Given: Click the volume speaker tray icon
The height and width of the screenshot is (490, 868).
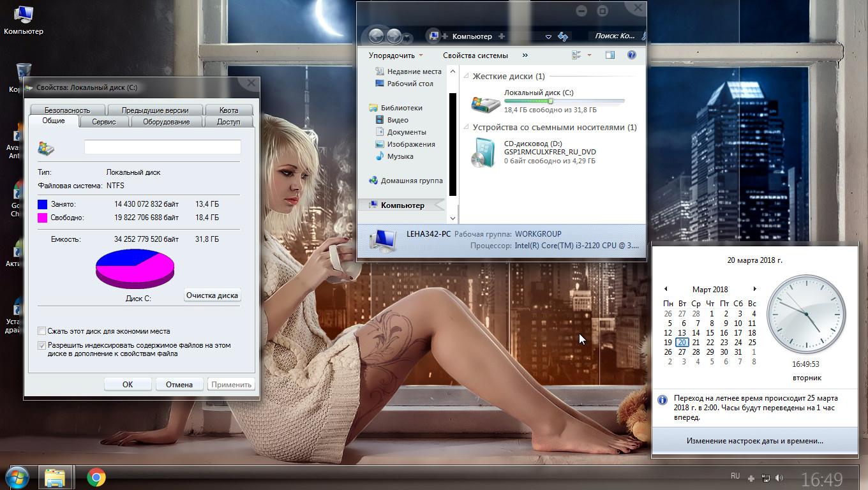Looking at the screenshot, I should coord(780,478).
